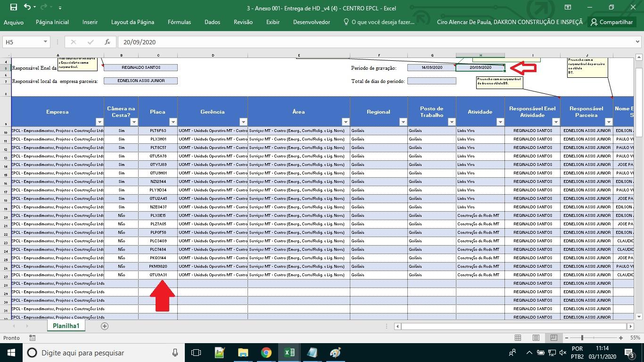Open the Empresa column filter dropdown
Screen dimensions: 644x362
click(99, 122)
